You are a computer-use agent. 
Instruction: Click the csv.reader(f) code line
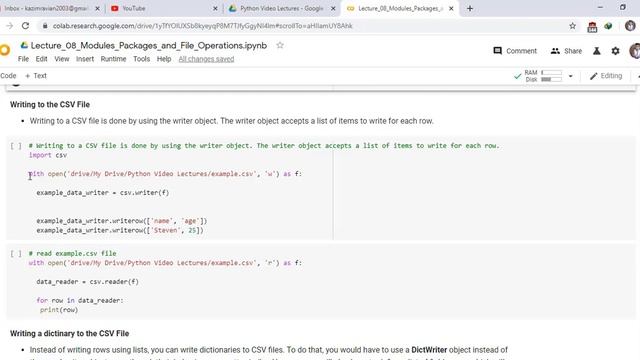pos(87,282)
